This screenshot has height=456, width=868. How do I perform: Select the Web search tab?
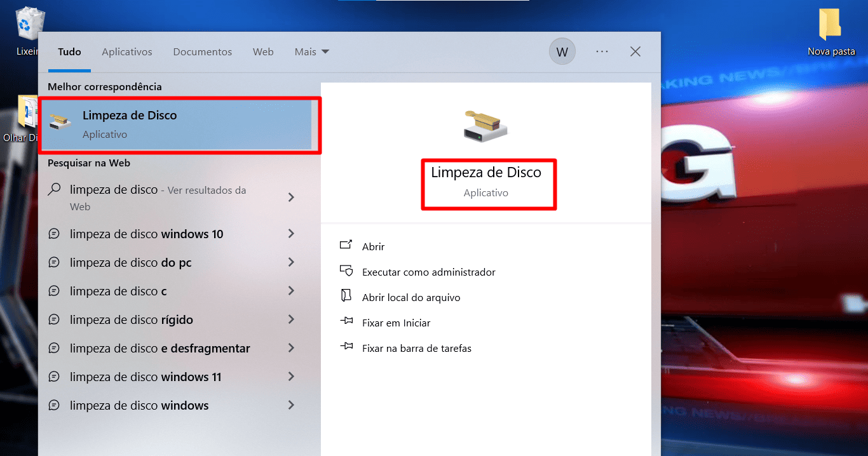pyautogui.click(x=263, y=52)
